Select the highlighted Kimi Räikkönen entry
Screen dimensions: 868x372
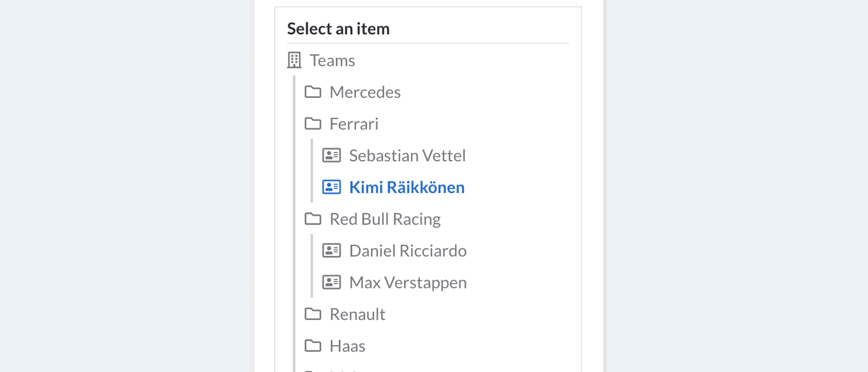(x=406, y=187)
